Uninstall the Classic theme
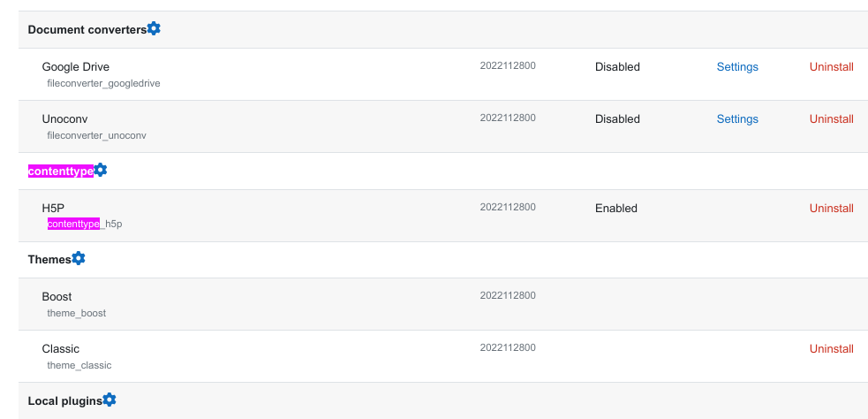Image resolution: width=868 pixels, height=419 pixels. 832,348
